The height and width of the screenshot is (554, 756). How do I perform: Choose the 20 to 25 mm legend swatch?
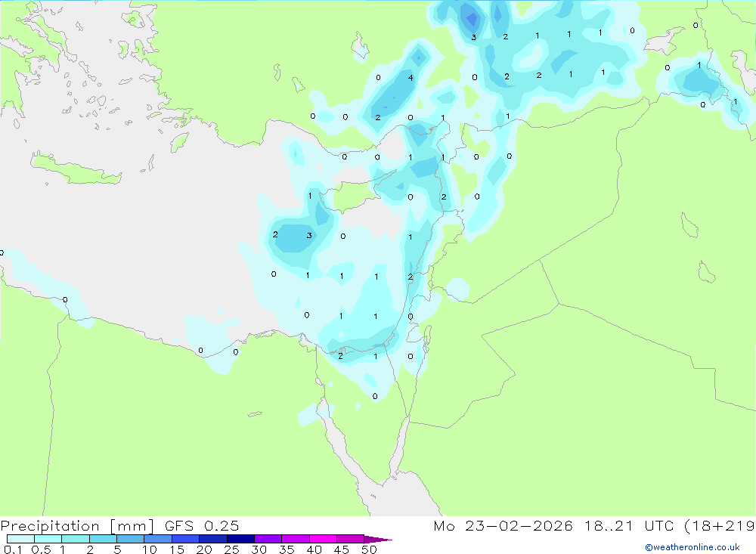[213, 539]
